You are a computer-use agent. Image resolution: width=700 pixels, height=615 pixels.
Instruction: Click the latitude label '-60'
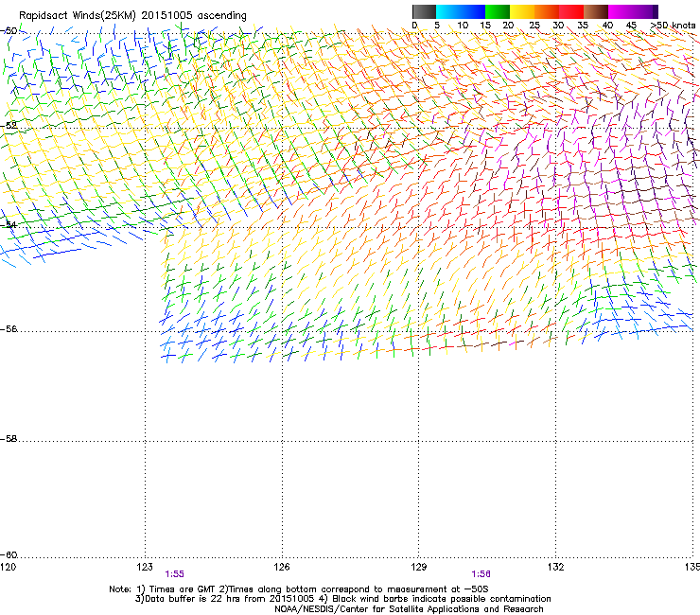pos(9,555)
